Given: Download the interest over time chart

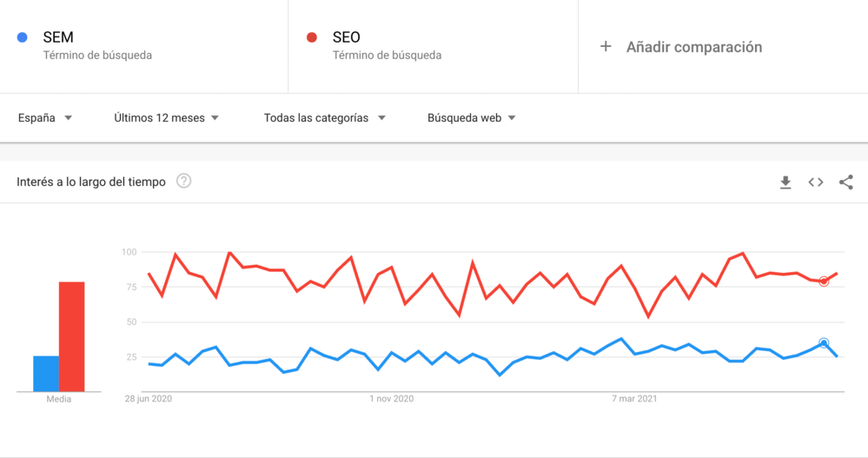Looking at the screenshot, I should (785, 183).
